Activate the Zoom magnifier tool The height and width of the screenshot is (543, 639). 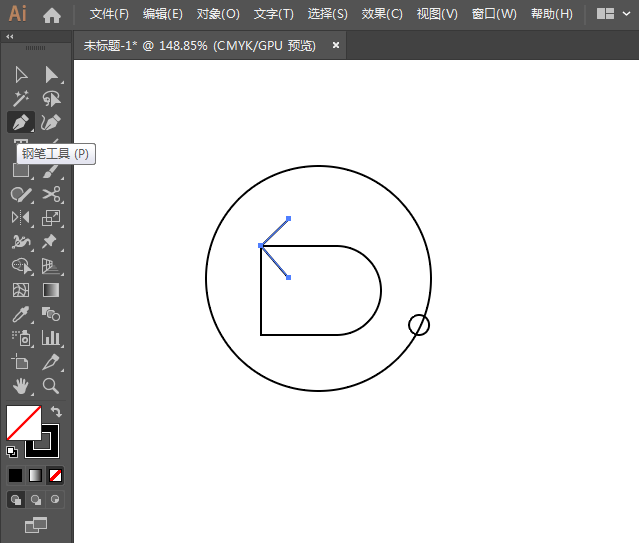[51, 386]
